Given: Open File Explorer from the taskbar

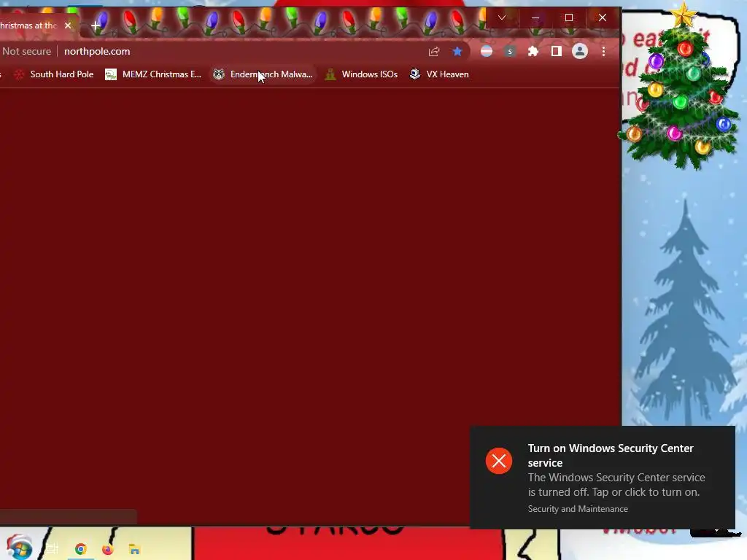Looking at the screenshot, I should (x=134, y=549).
